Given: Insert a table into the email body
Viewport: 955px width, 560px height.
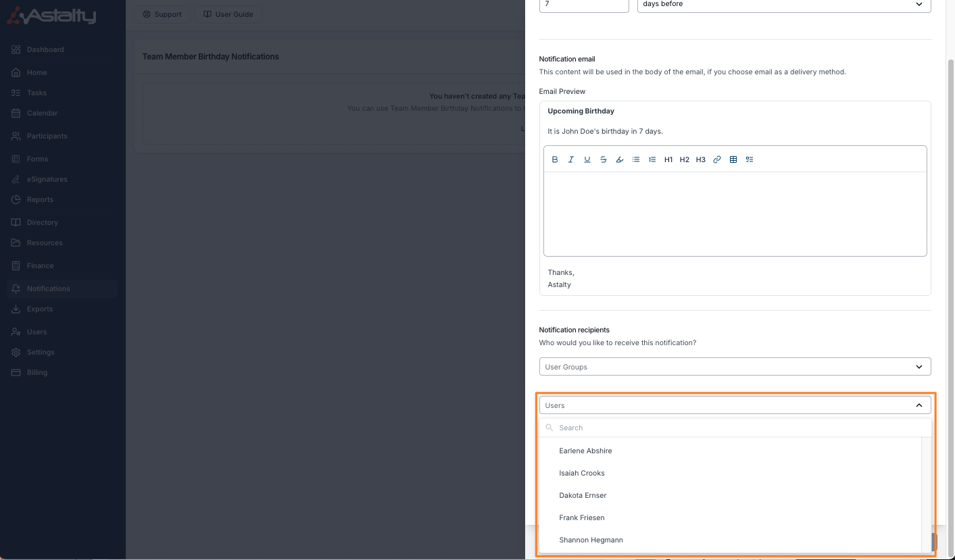Looking at the screenshot, I should [733, 159].
